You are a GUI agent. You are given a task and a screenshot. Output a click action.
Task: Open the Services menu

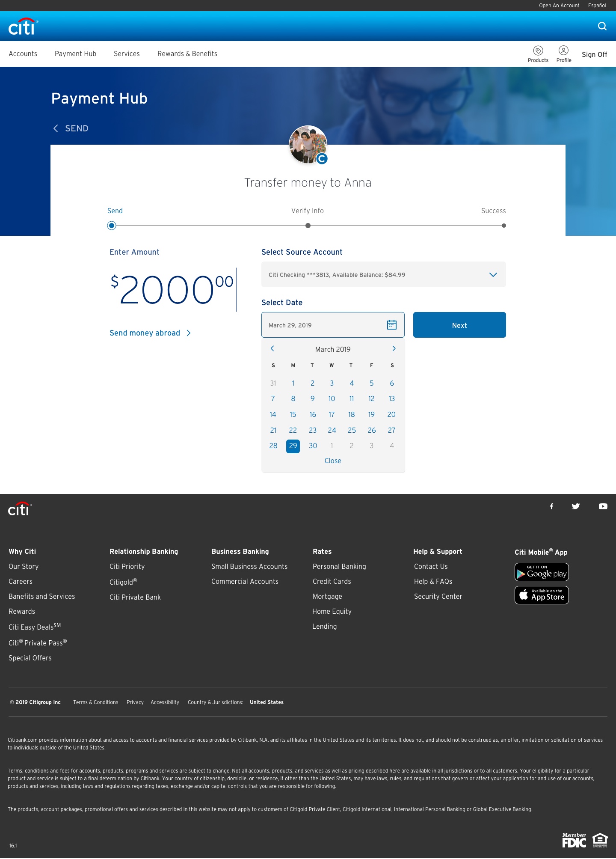click(127, 54)
